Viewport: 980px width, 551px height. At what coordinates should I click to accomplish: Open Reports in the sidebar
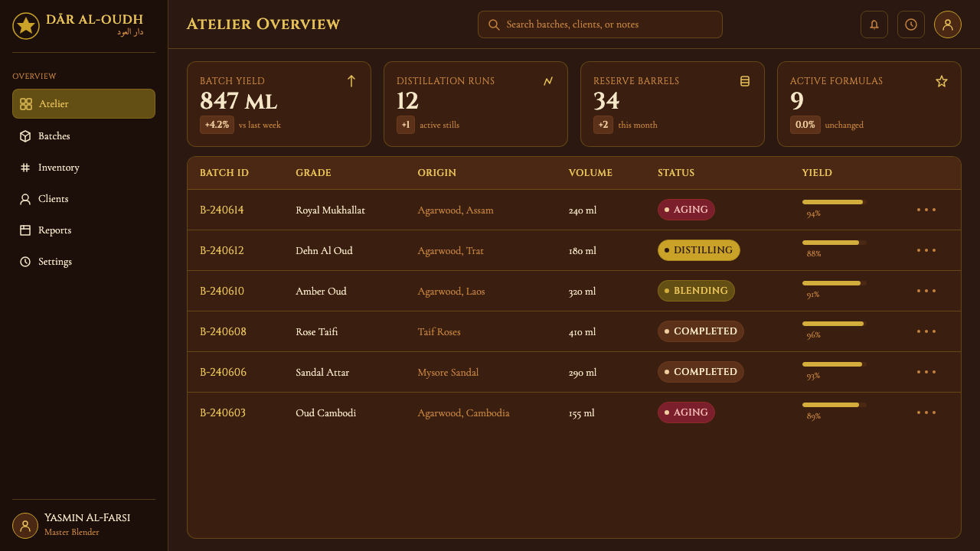pyautogui.click(x=83, y=230)
